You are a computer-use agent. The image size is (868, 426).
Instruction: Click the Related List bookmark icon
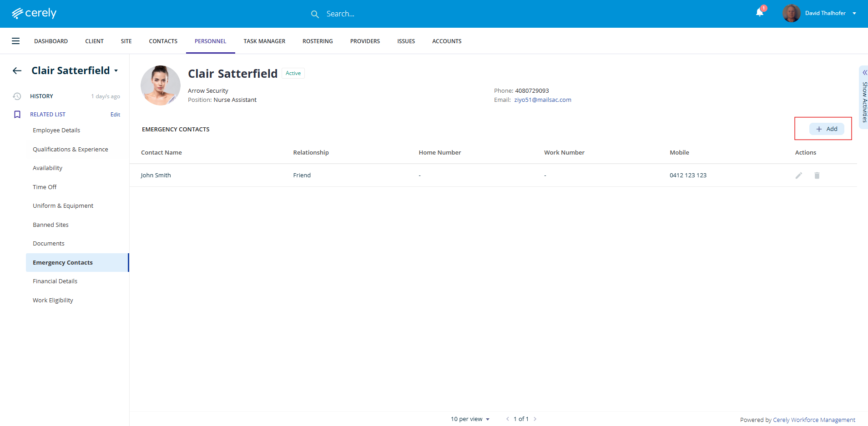tap(17, 115)
